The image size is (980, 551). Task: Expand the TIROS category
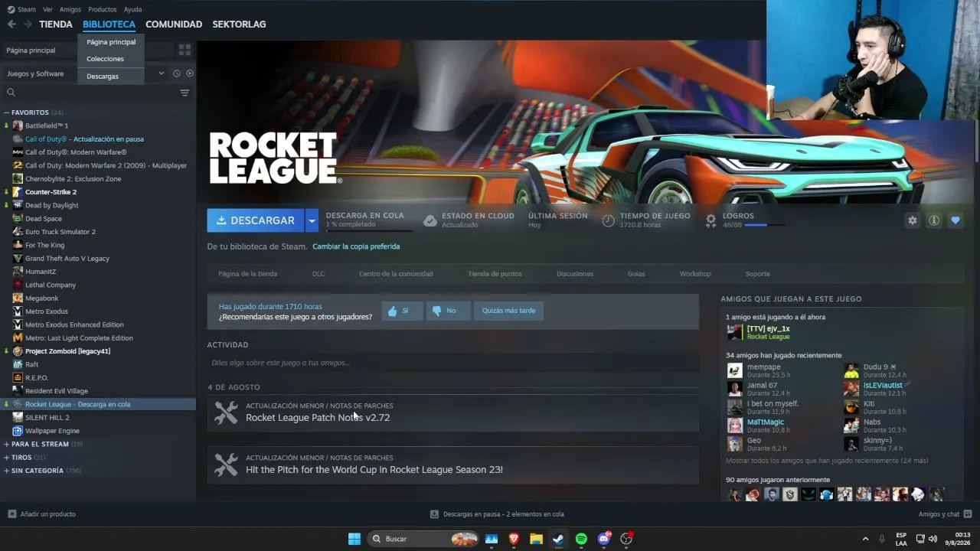point(6,458)
